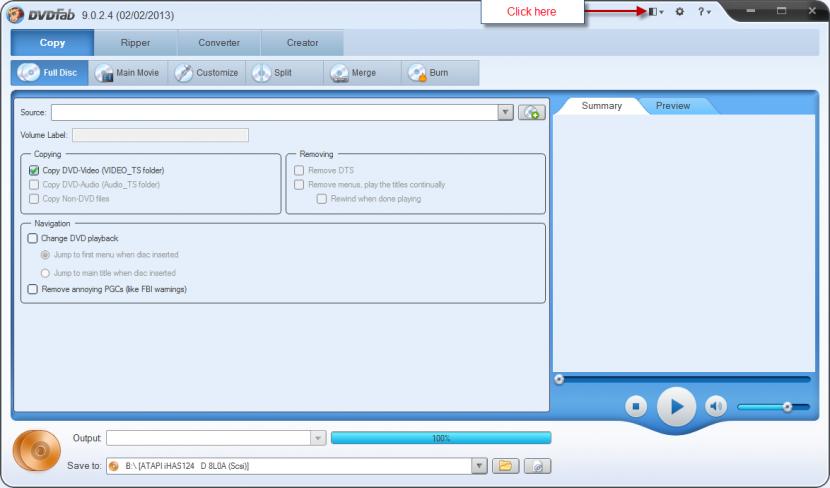
Task: Click the DVDFab mascot logo
Action: [15, 14]
